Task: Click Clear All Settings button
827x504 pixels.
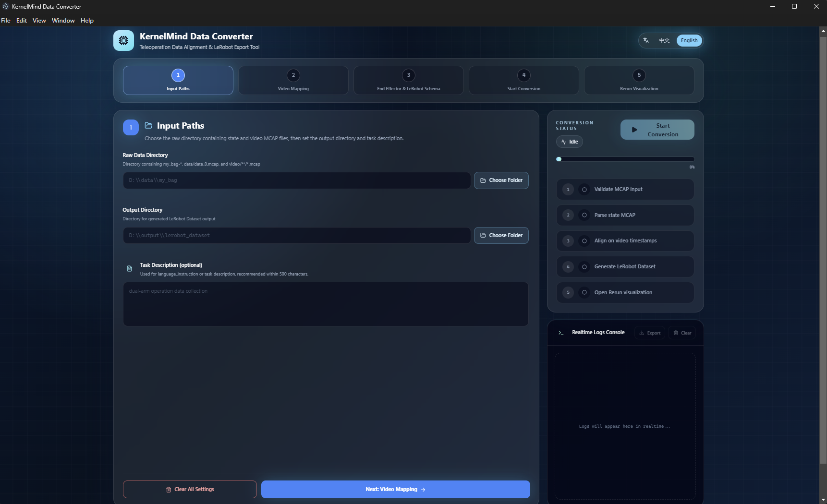Action: coord(190,490)
